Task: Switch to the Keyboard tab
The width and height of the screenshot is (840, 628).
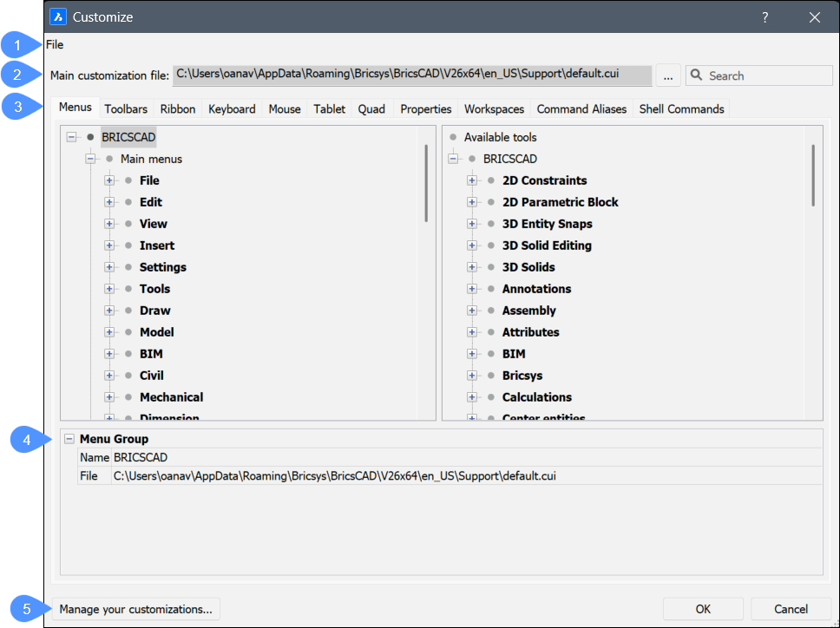Action: pos(232,109)
